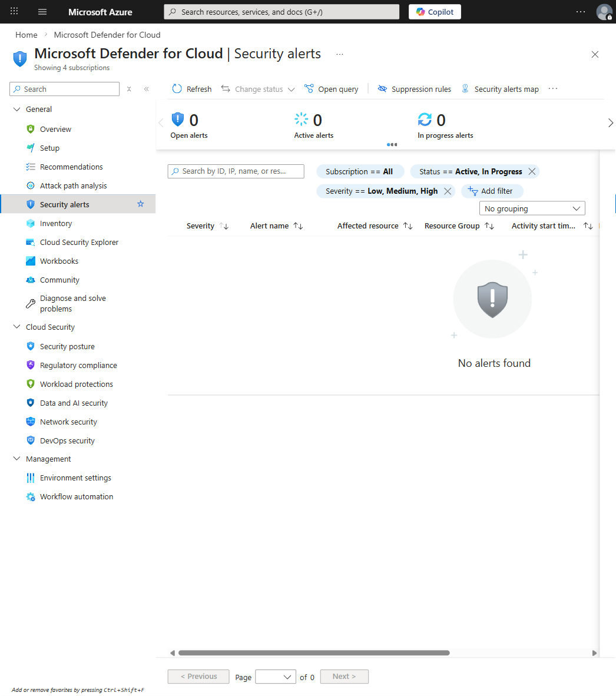Sort by Affected resource column
This screenshot has height=696, width=616.
375,226
